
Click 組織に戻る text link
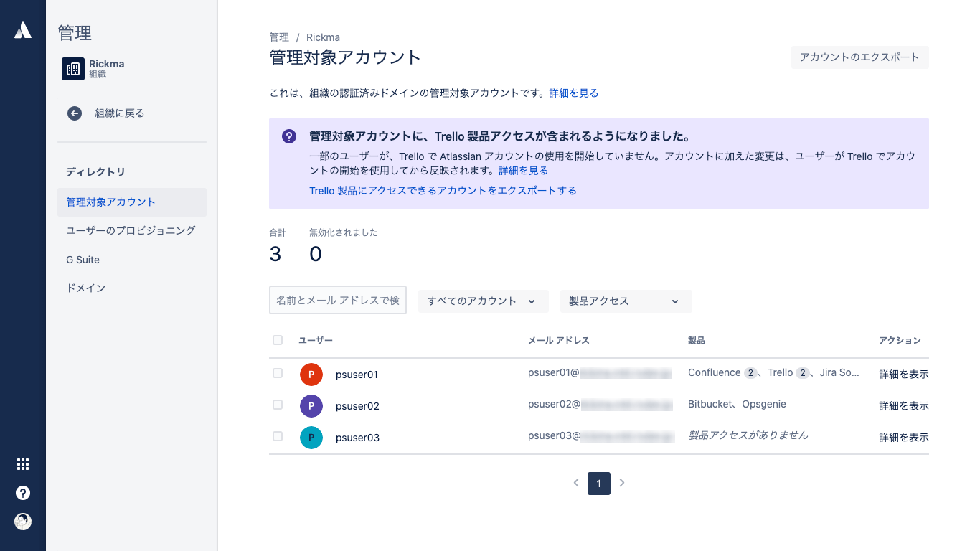(120, 113)
